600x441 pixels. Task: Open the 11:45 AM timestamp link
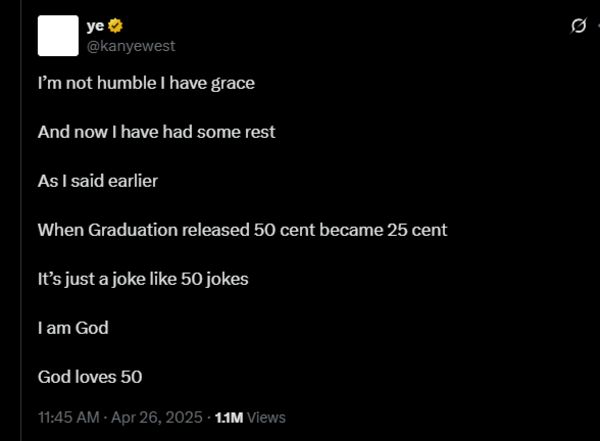[68, 417]
